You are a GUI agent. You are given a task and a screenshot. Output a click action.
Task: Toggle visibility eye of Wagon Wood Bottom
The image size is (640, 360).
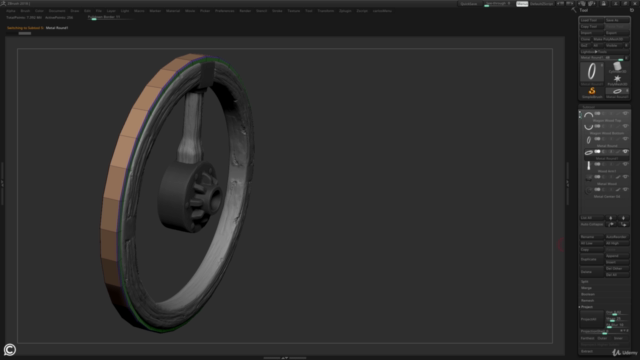tap(625, 126)
